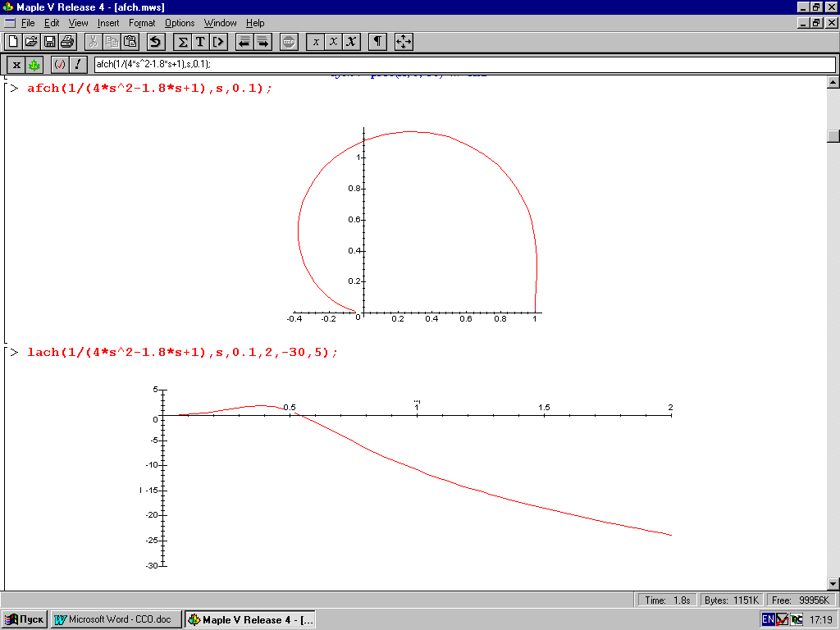Open the document system menu icon
This screenshot has height=630, width=840.
tap(10, 23)
